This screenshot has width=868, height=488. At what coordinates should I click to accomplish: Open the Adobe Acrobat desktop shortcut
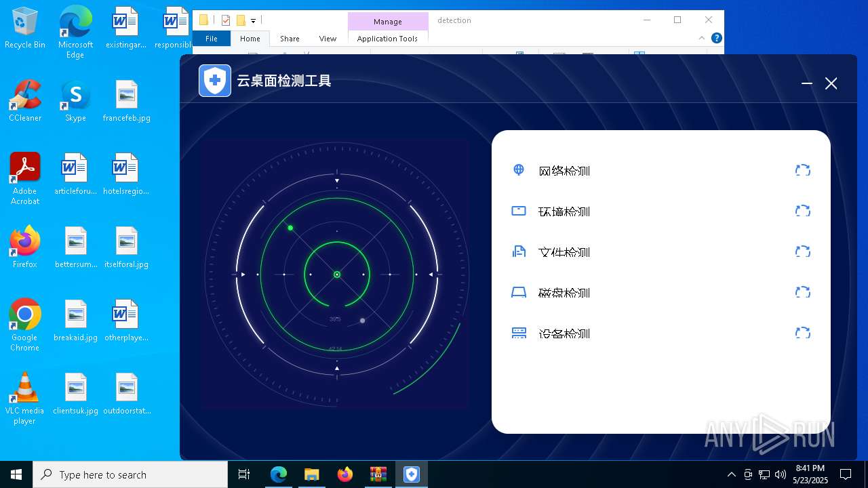[x=25, y=179]
